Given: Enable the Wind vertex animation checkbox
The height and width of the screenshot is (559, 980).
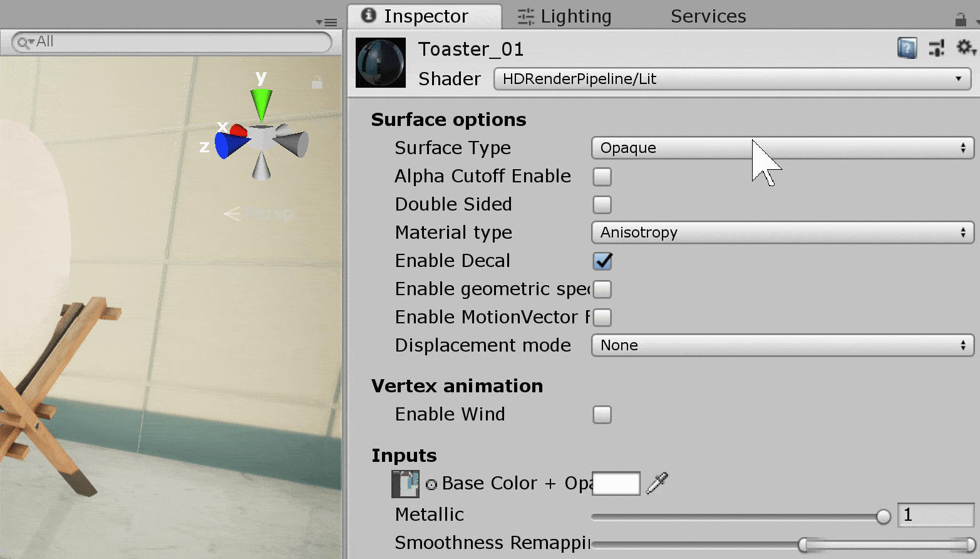Looking at the screenshot, I should pyautogui.click(x=602, y=415).
